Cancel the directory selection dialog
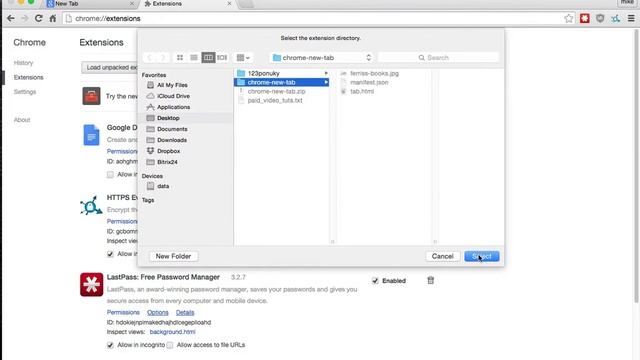The width and height of the screenshot is (640, 360). click(442, 256)
